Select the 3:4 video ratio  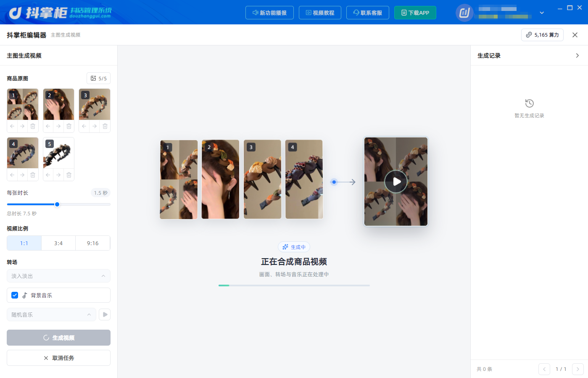point(58,243)
